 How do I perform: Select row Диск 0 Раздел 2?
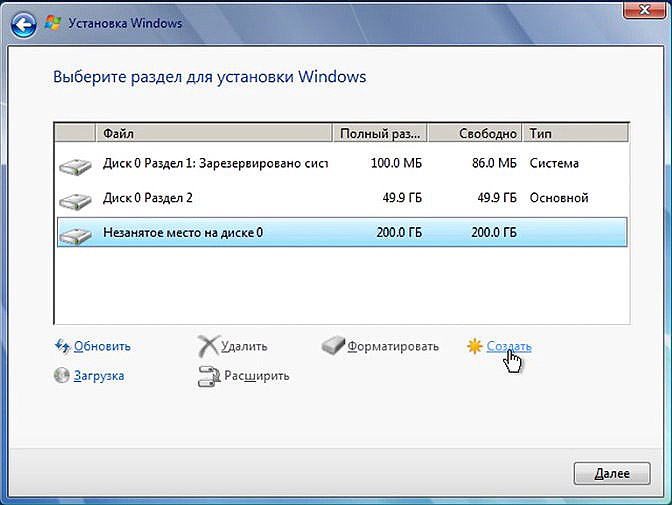tap(342, 198)
